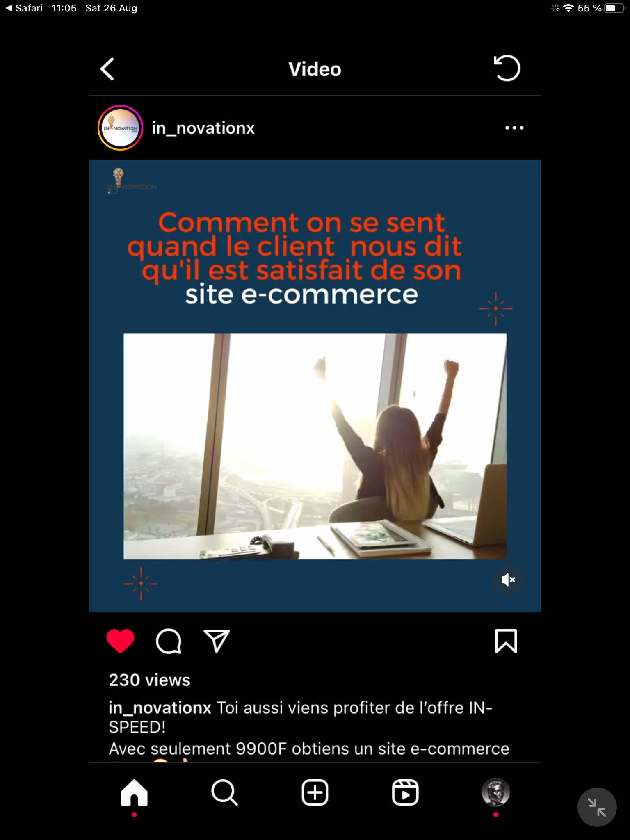Open your profile avatar tab
Image resolution: width=630 pixels, height=840 pixels.
click(x=495, y=792)
